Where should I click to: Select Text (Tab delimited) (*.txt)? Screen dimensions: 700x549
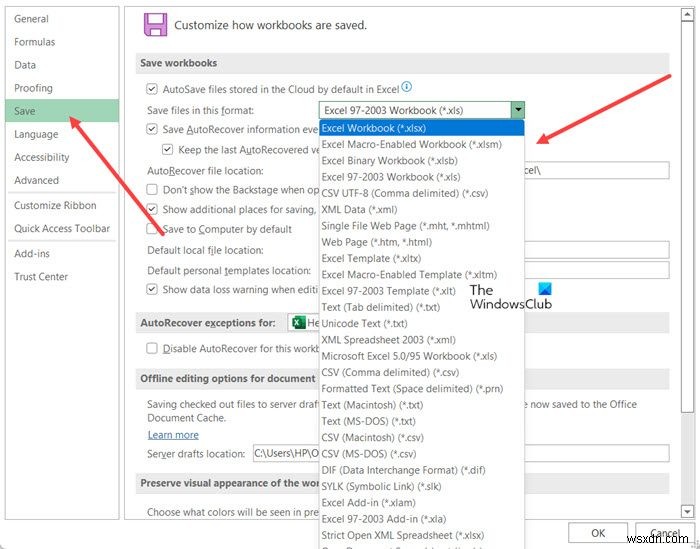click(x=422, y=307)
